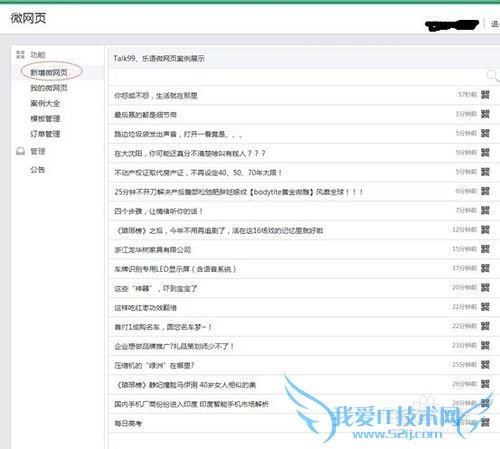Open article 压缩机的“绿洲”在哪里?
This screenshot has height=449, width=500.
point(154,366)
